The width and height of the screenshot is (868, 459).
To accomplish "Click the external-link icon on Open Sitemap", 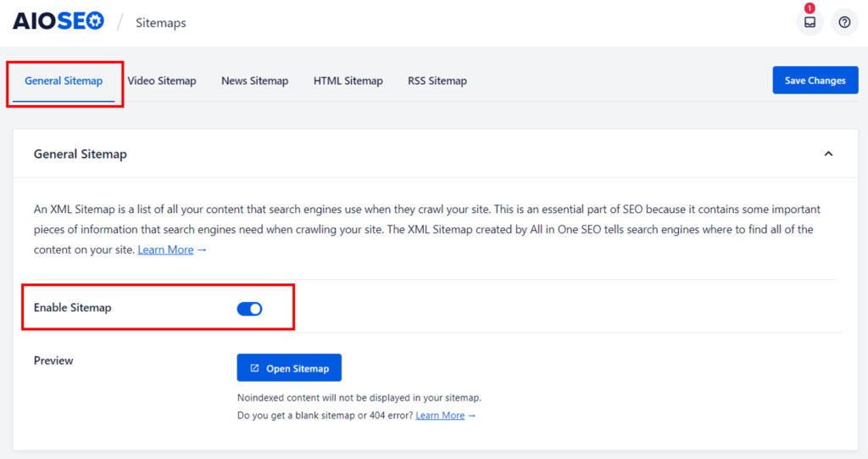I will [254, 368].
